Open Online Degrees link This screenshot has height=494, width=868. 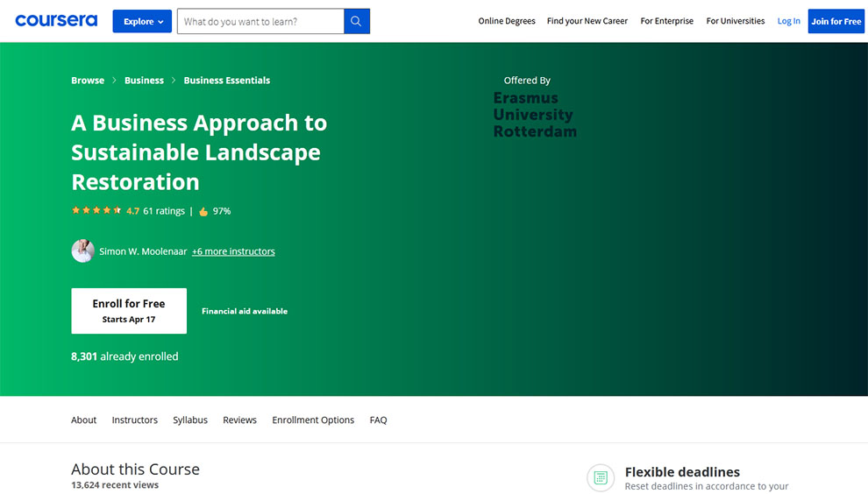click(507, 21)
